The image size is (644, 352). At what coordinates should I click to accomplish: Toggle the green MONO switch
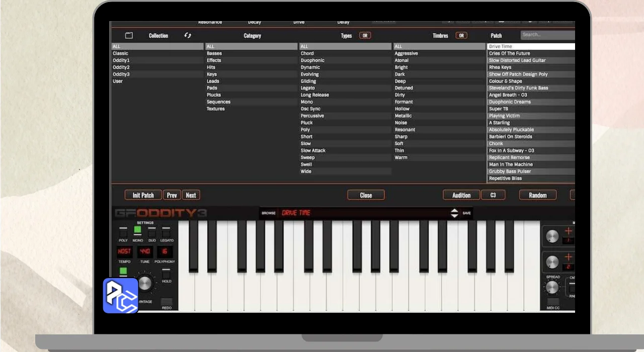[137, 231]
